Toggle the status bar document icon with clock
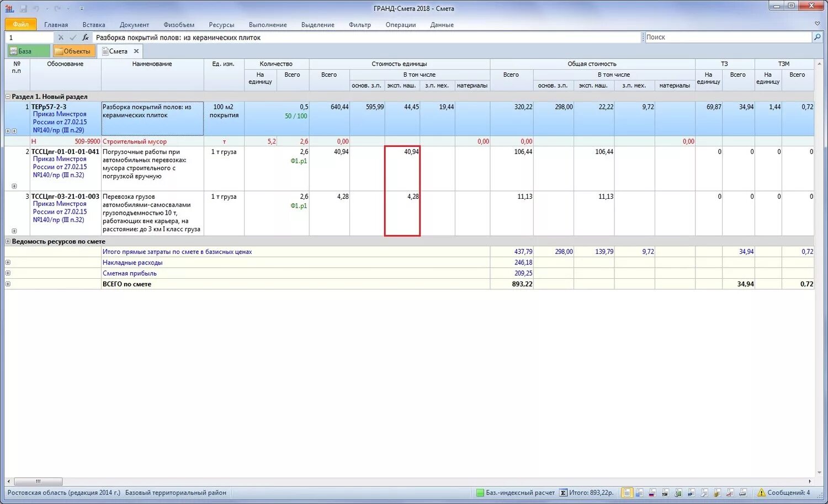828x504 pixels. click(x=678, y=492)
